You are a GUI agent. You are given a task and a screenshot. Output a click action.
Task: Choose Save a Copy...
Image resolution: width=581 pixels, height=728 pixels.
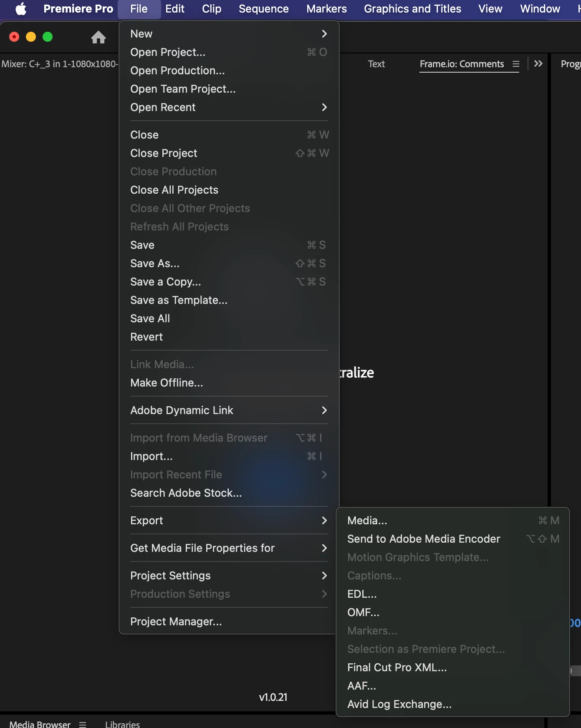coord(229,282)
